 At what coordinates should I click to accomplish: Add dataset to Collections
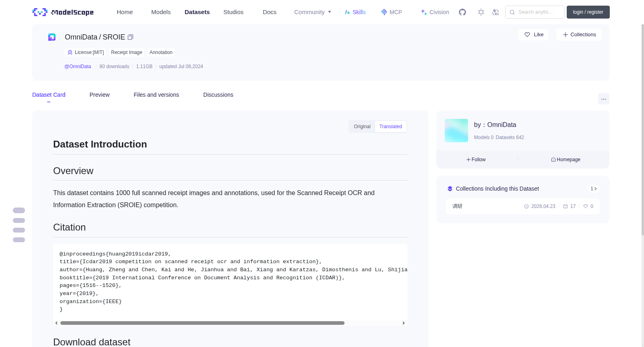pos(579,35)
